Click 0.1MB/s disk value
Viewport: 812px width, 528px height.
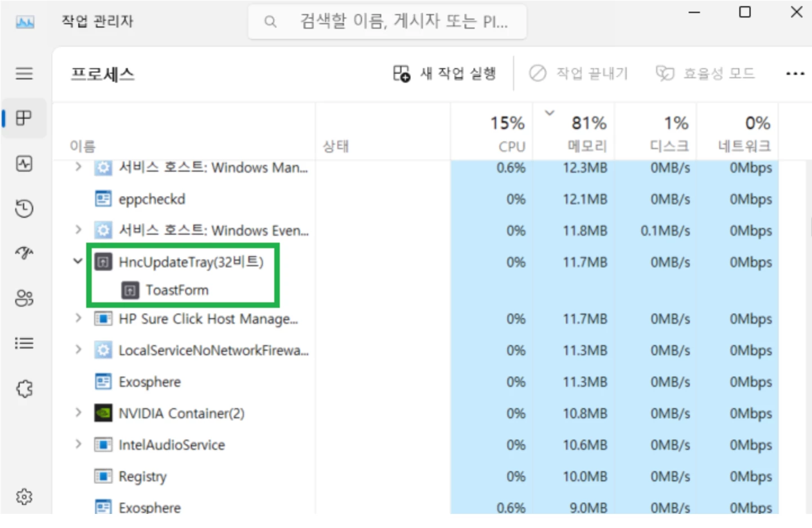click(x=665, y=230)
